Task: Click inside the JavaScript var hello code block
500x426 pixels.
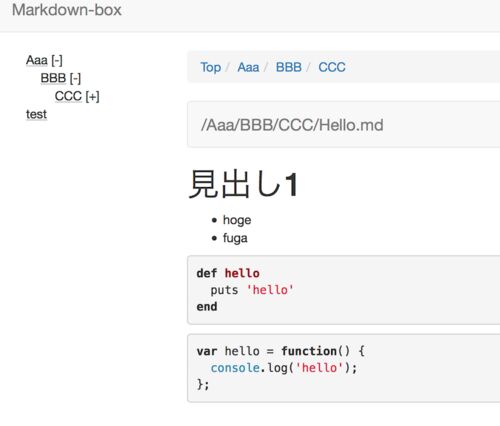Action: [344, 368]
